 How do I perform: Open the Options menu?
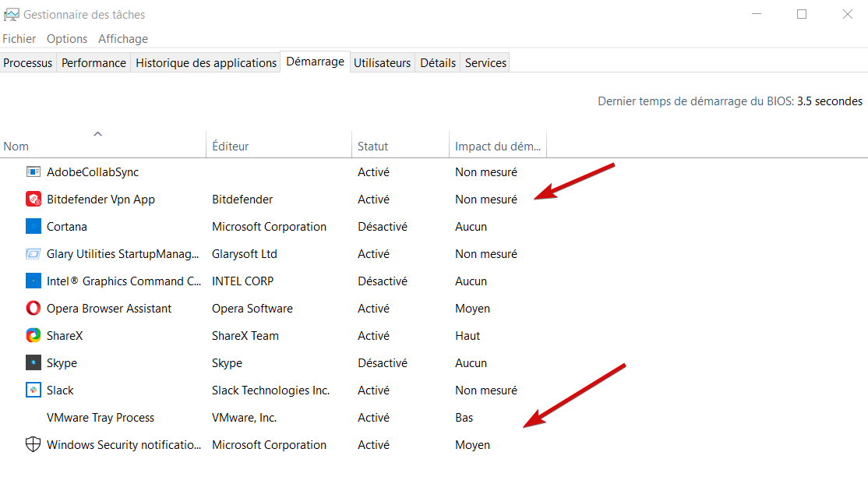click(x=67, y=39)
